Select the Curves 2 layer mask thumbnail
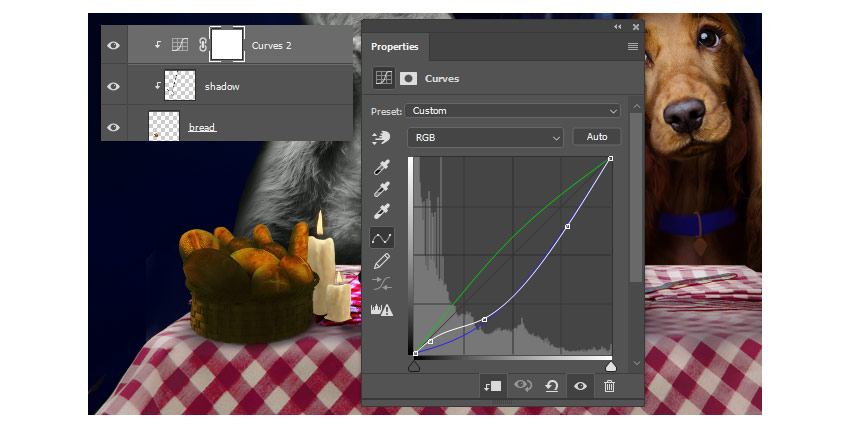 (227, 45)
